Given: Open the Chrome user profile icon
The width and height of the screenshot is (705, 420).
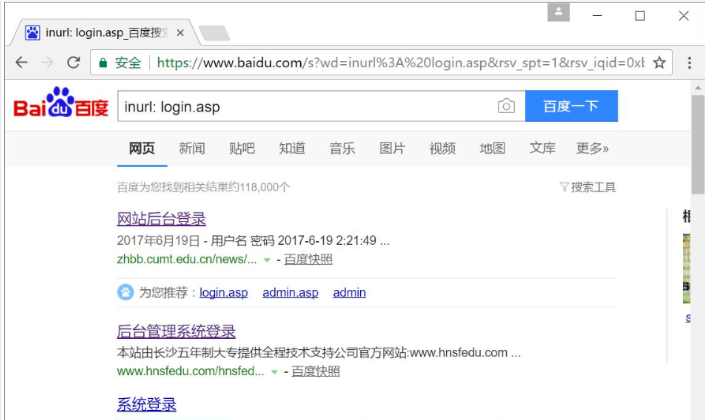Looking at the screenshot, I should (x=558, y=12).
